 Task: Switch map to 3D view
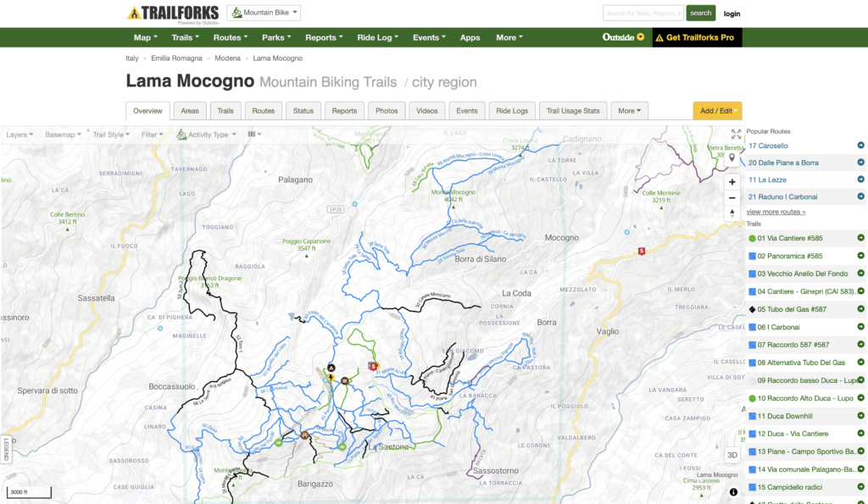tap(732, 455)
